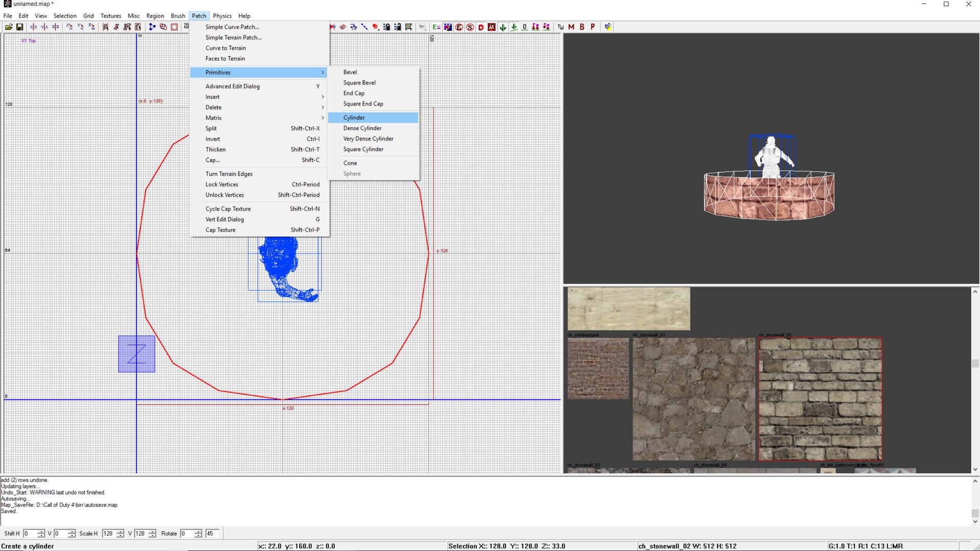980x551 pixels.
Task: Select the ch_stonewall_02 texture thumbnail
Action: [x=820, y=399]
